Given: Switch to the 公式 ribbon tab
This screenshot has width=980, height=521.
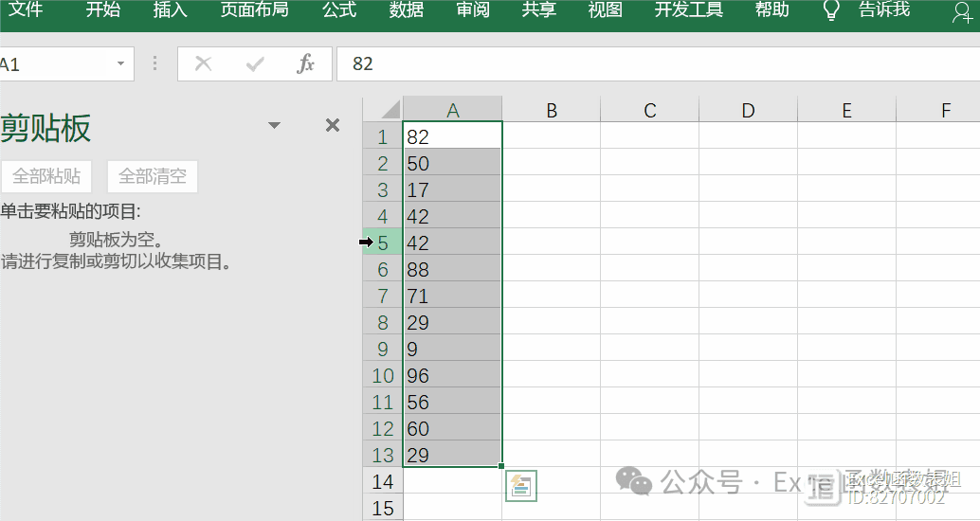Looking at the screenshot, I should (339, 9).
